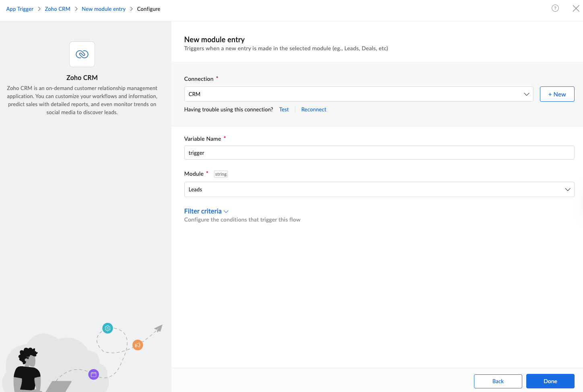The height and width of the screenshot is (392, 583).
Task: Close the configuration dialog with X
Action: [576, 8]
